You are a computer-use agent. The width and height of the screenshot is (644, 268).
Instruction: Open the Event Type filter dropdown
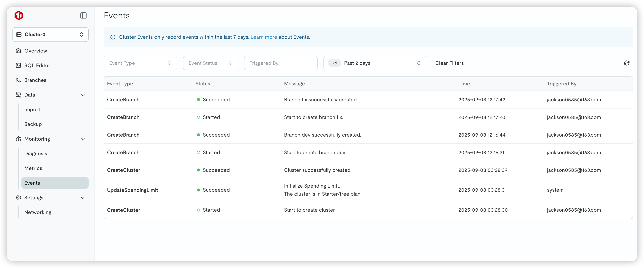[x=140, y=63]
